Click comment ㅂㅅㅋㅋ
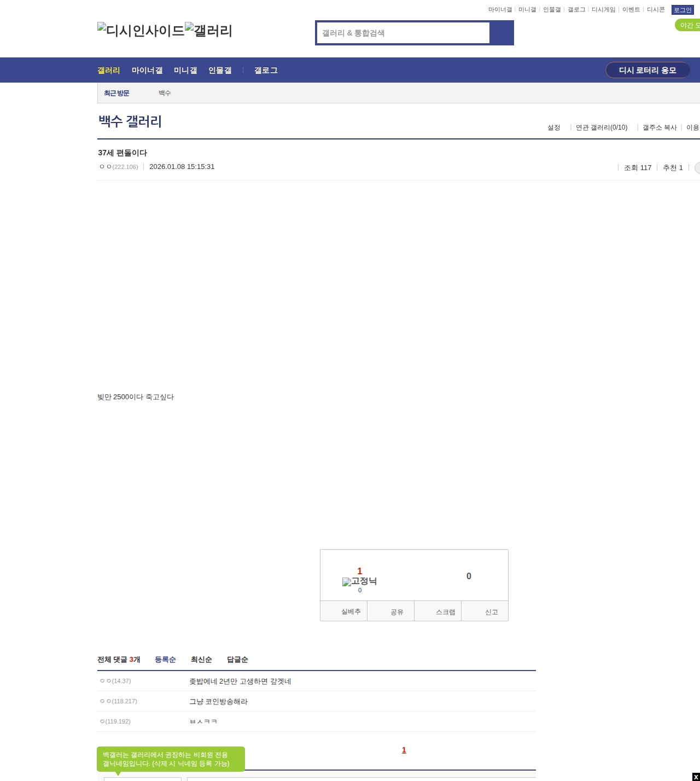This screenshot has width=700, height=781. click(203, 721)
